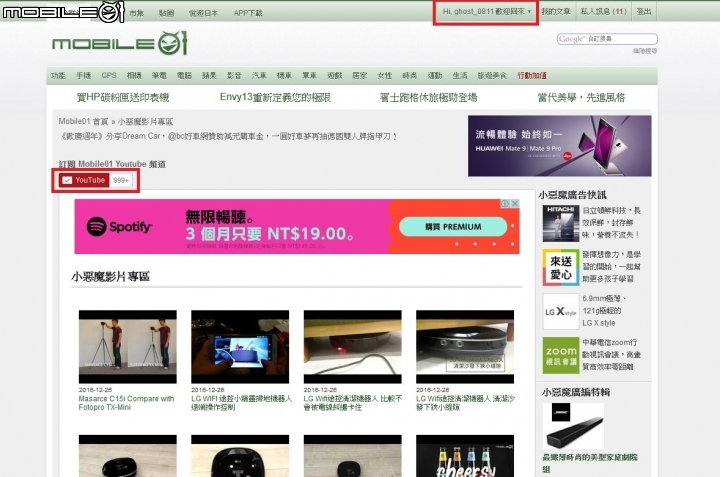Select 汽車 category tab

(x=259, y=75)
